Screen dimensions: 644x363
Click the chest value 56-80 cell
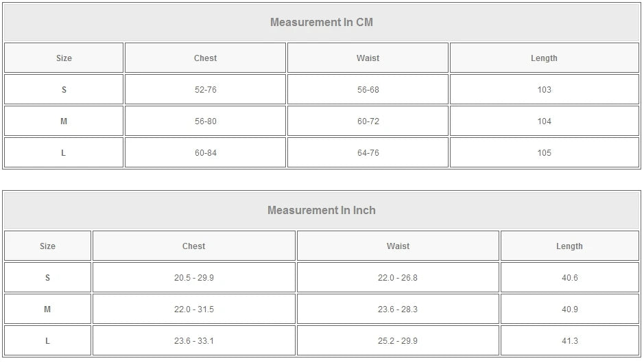tap(205, 121)
